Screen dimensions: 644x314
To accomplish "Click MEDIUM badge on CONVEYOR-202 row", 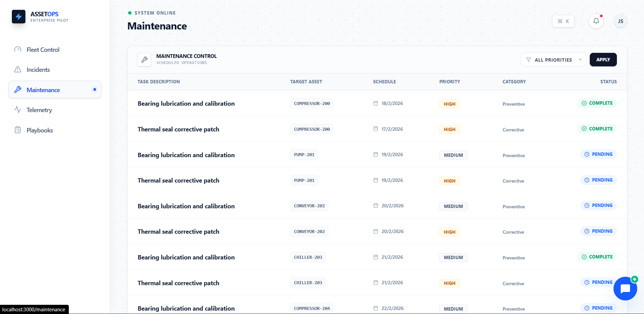I will point(454,206).
